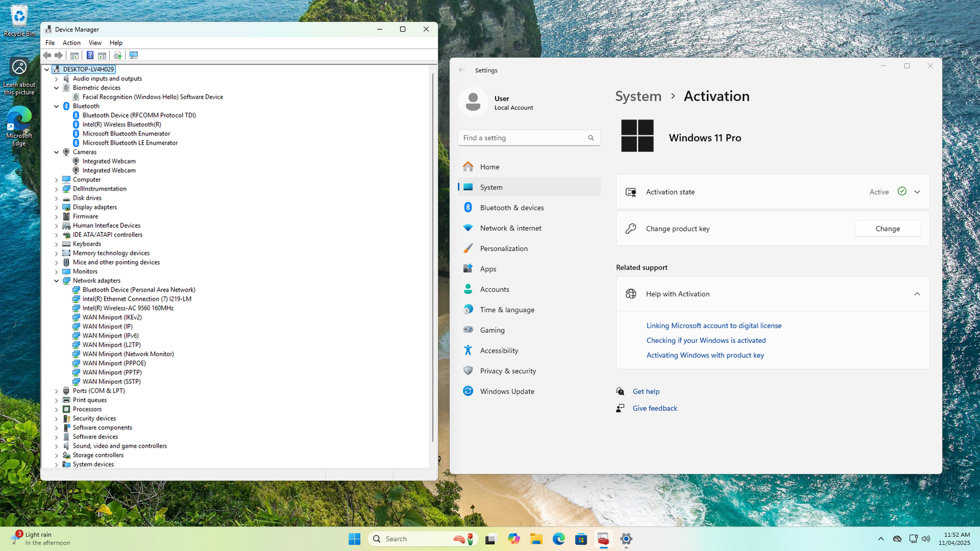
Task: Select Accounts in Settings sidebar
Action: (x=529, y=289)
